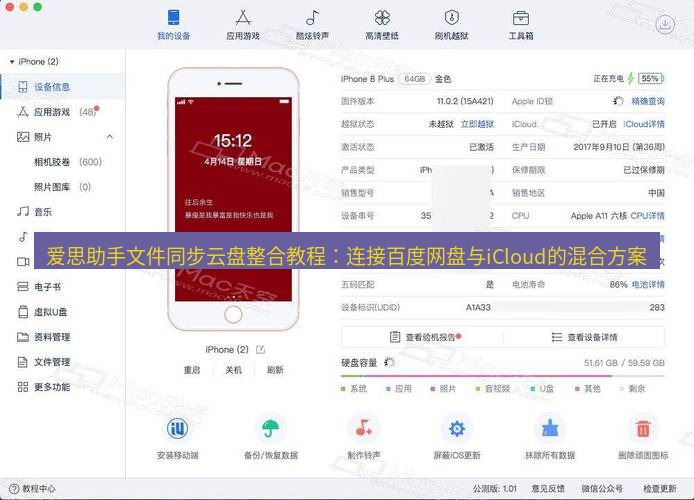Click the 音视频 yellow legend swatch
The width and height of the screenshot is (694, 500).
pyautogui.click(x=478, y=389)
